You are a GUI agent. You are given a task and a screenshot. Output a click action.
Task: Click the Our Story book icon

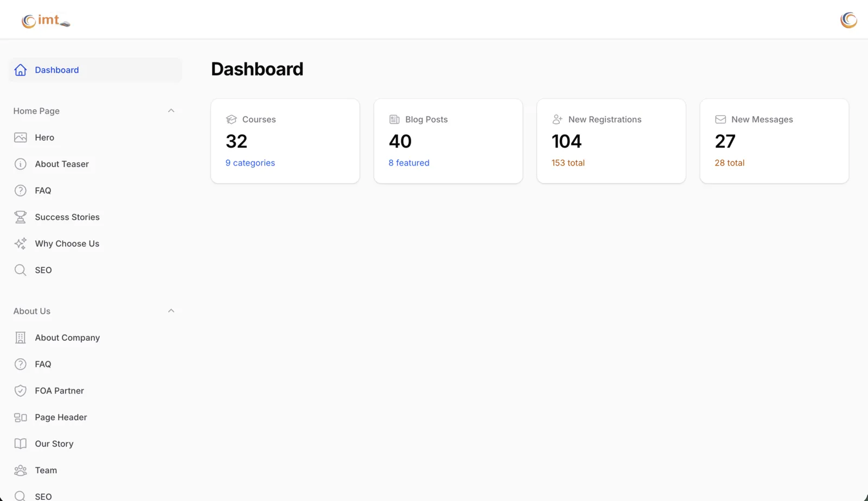click(21, 444)
